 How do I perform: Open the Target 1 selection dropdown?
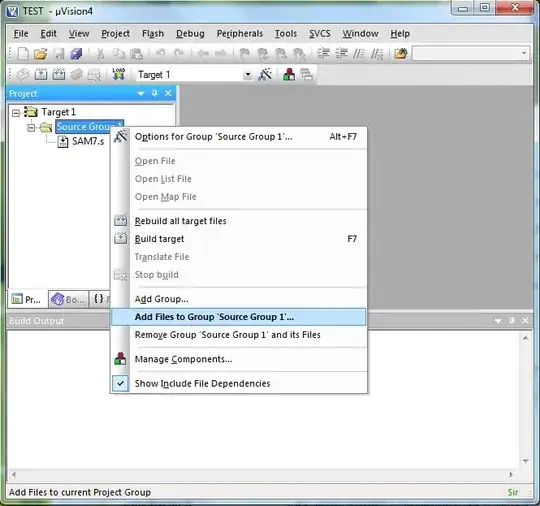pyautogui.click(x=248, y=74)
